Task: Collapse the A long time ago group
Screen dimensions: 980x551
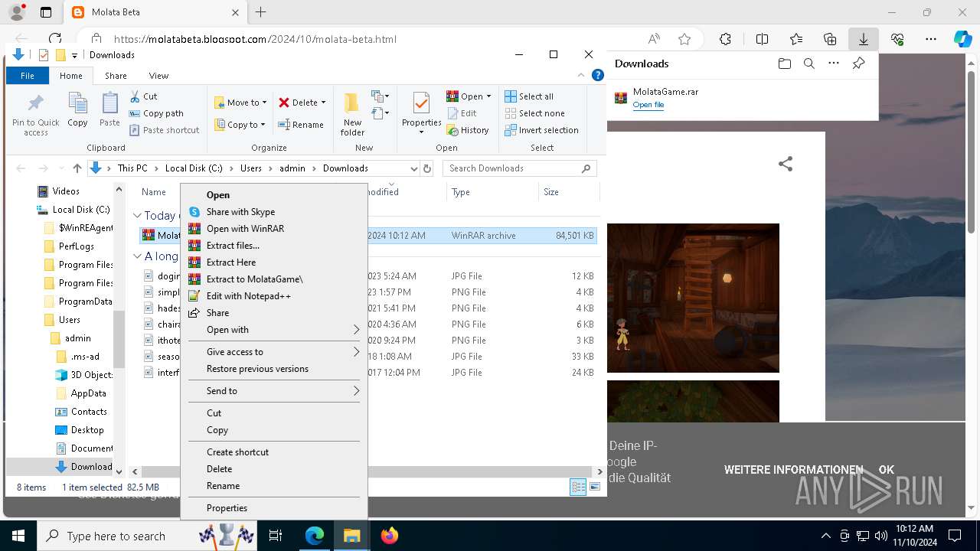Action: pyautogui.click(x=137, y=256)
